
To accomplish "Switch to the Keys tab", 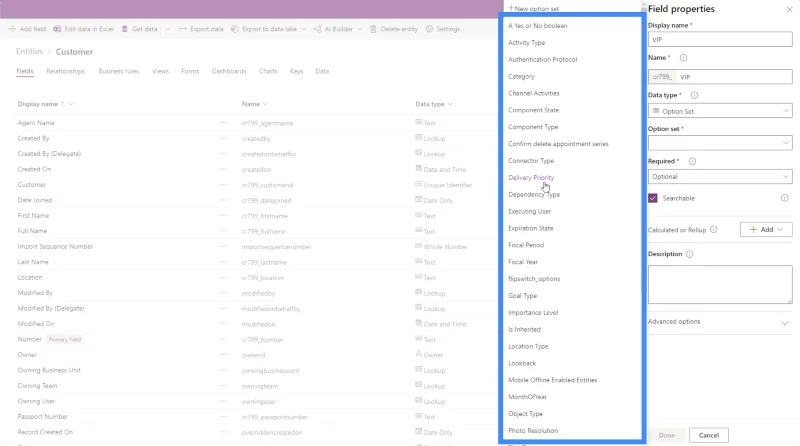I will point(296,71).
